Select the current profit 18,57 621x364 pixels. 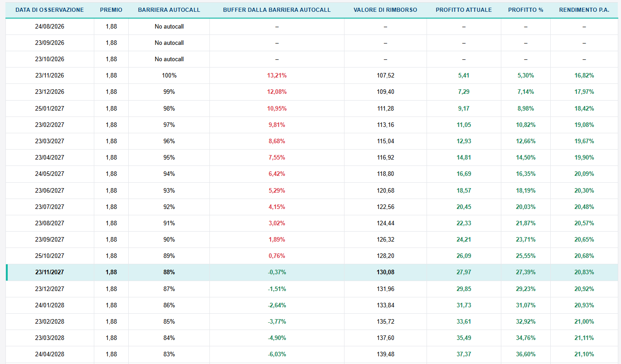coord(464,190)
